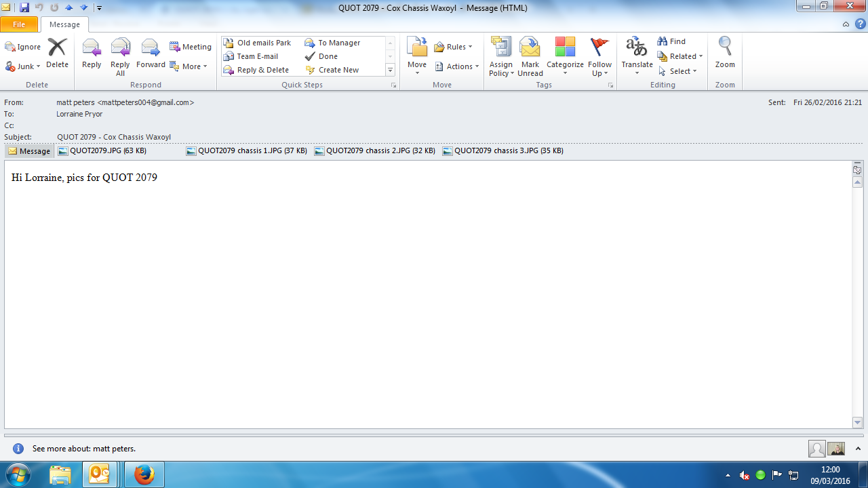Delete this email using the X button
868x488 pixels.
[x=57, y=54]
